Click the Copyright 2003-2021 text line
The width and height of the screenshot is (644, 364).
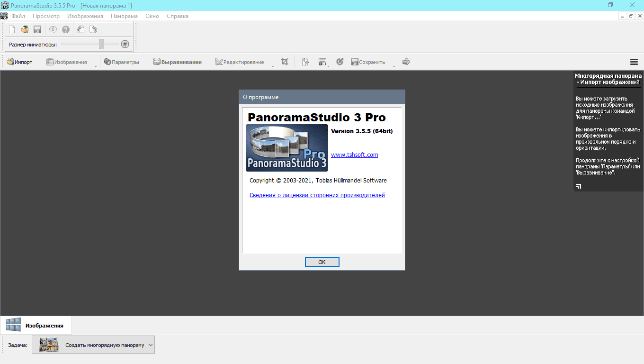click(x=318, y=181)
